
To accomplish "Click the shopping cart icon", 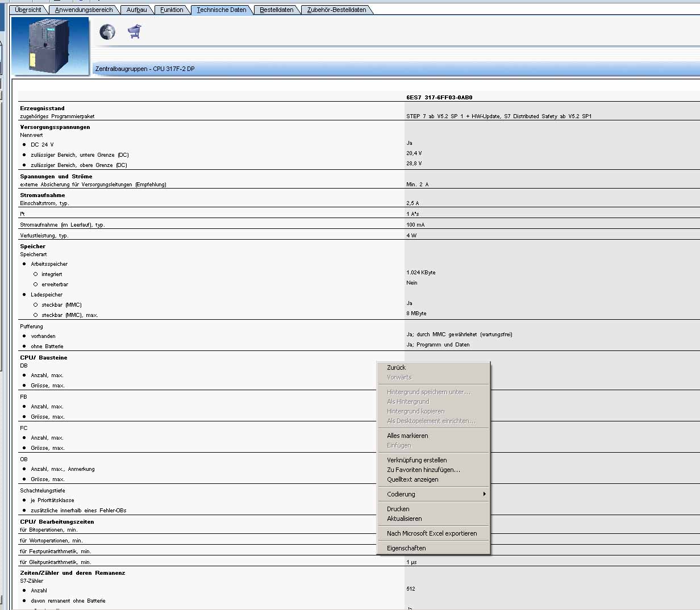I will [134, 32].
